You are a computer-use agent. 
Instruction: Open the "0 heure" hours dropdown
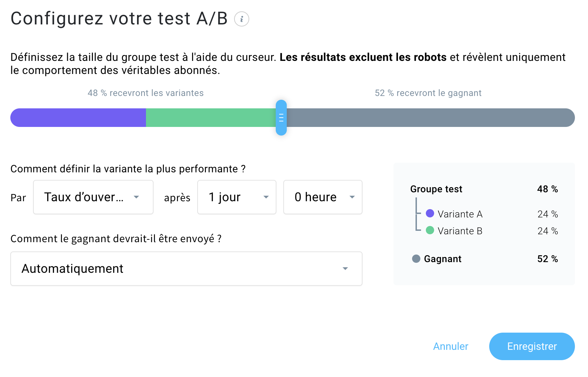pyautogui.click(x=323, y=197)
